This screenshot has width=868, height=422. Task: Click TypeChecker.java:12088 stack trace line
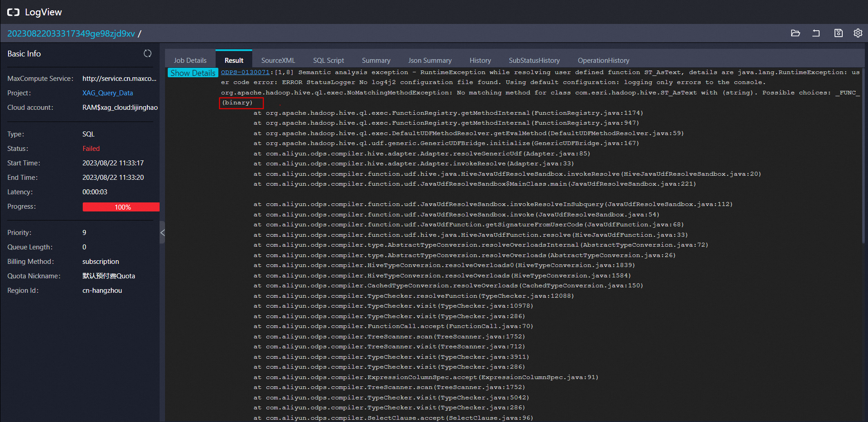click(x=414, y=296)
